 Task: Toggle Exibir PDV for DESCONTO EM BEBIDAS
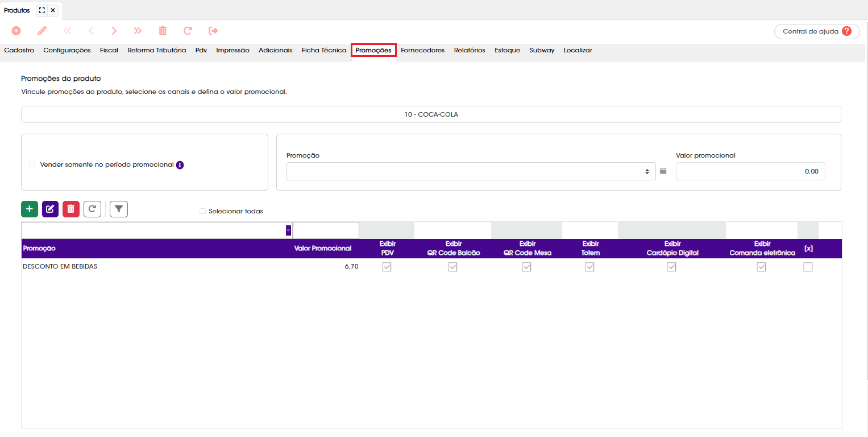387,267
